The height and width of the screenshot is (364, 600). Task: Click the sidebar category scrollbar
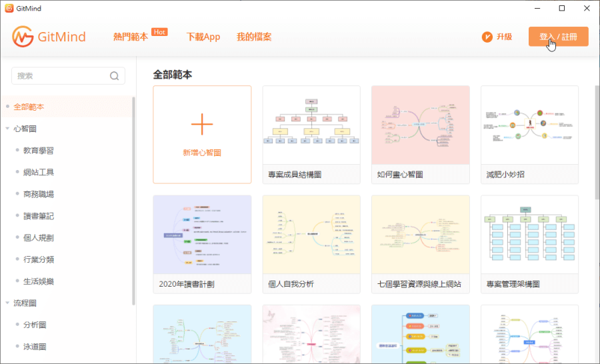[x=133, y=201]
